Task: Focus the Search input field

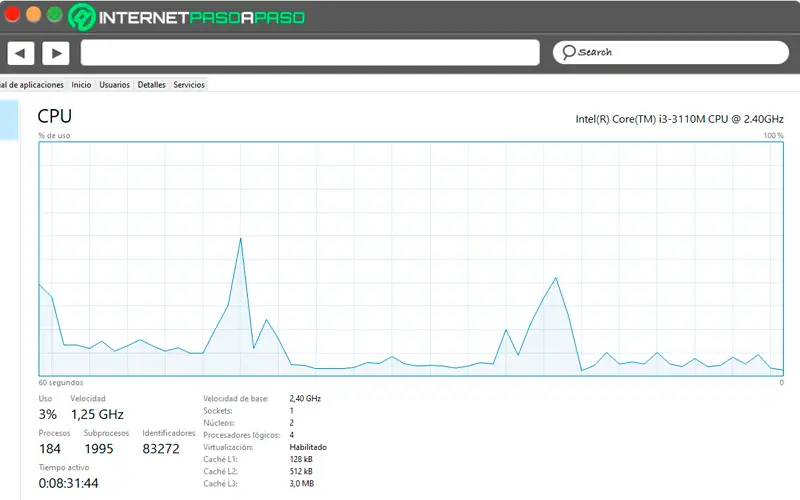Action: [x=670, y=52]
